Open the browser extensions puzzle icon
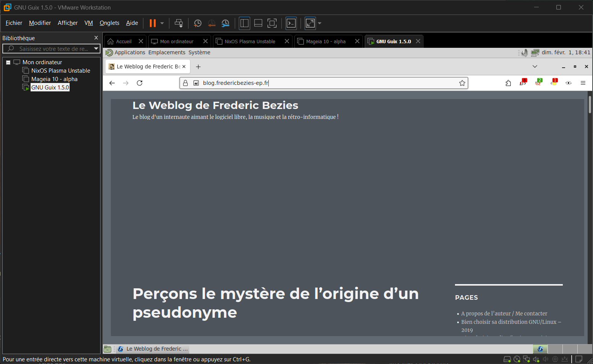This screenshot has width=593, height=364. [x=508, y=83]
